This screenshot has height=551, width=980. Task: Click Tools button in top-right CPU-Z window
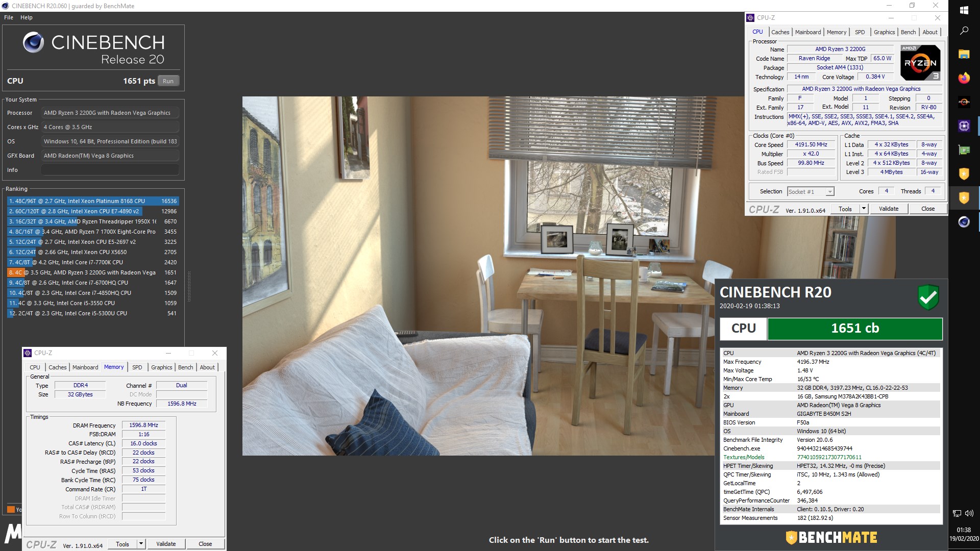tap(845, 209)
